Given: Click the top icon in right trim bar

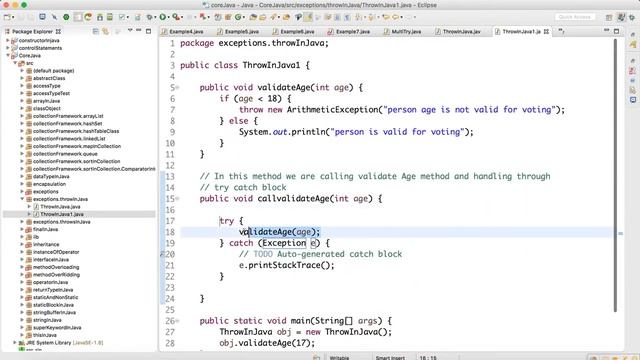Looking at the screenshot, I should [633, 34].
